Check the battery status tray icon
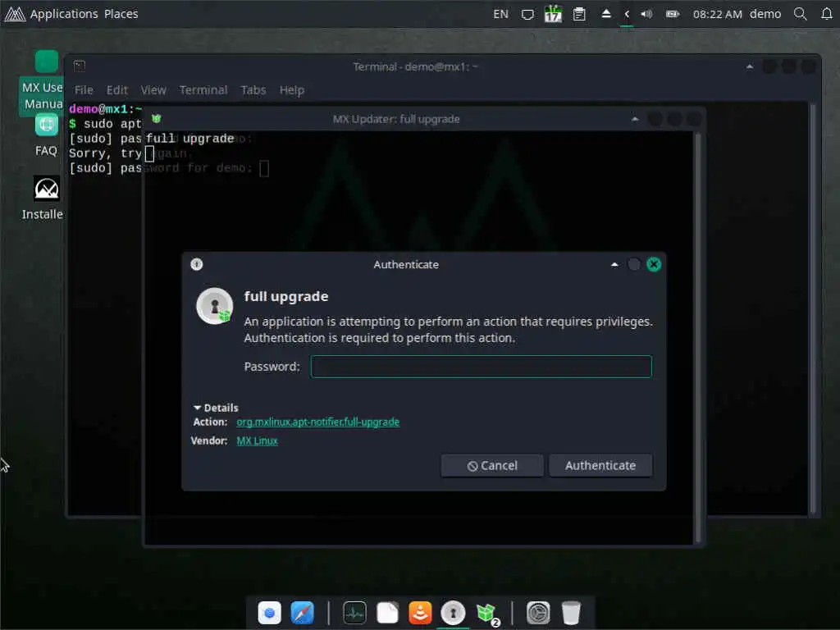This screenshot has height=630, width=840. pos(673,14)
